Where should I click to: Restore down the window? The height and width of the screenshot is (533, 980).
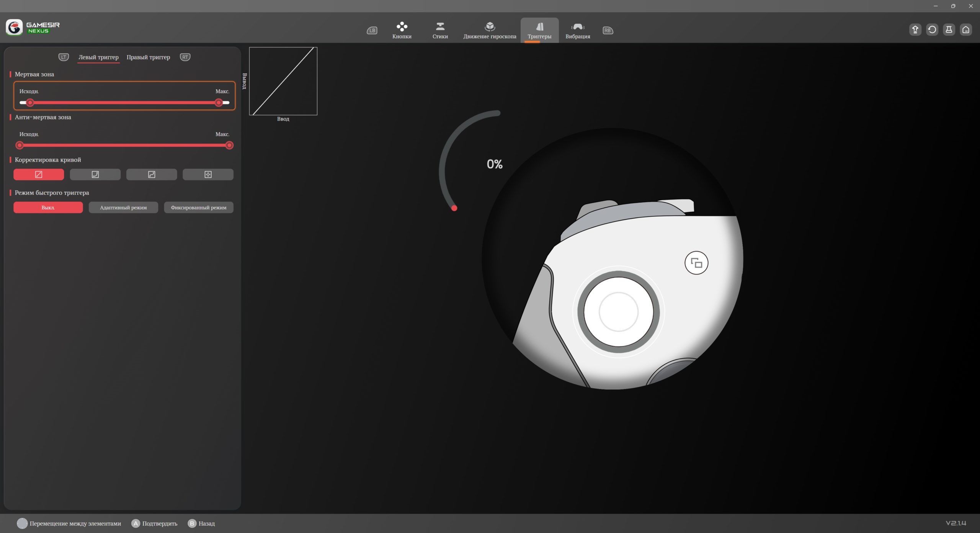[953, 6]
